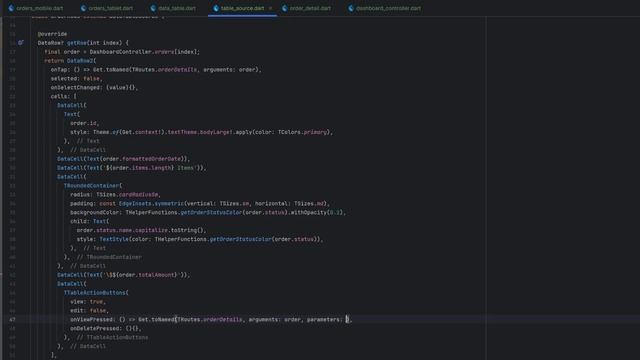Screen dimensions: 640x360
Task: Click TextStyle in the style line
Action: coord(114,239)
